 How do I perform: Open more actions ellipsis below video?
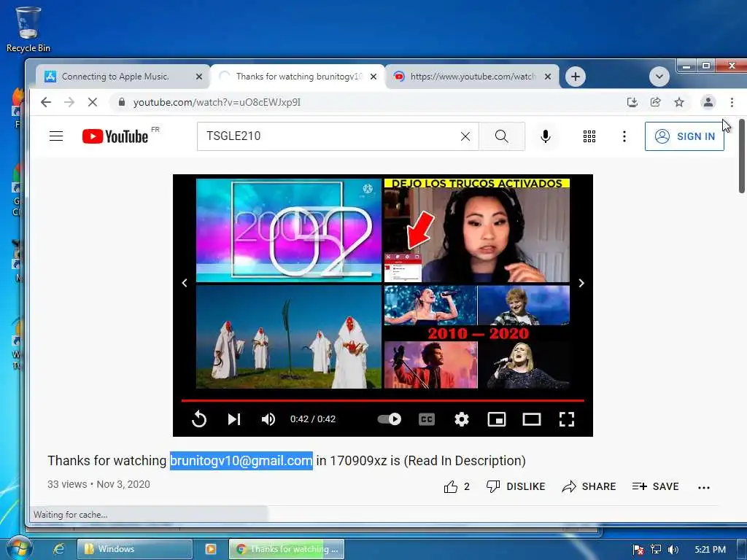click(704, 487)
